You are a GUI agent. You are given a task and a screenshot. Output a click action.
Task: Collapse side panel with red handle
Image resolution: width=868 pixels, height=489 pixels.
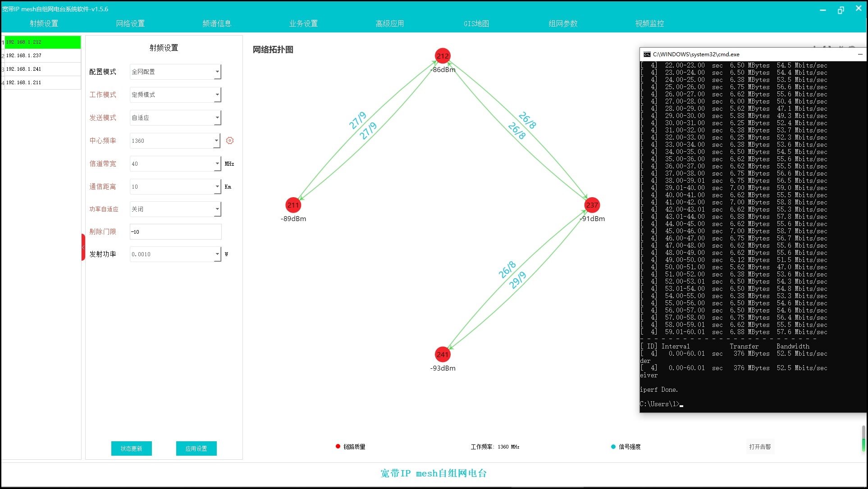coord(83,247)
